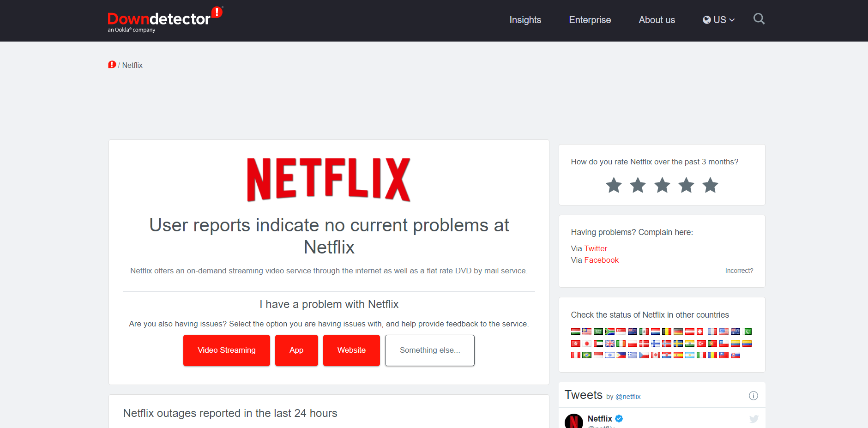
Task: Open the Enterprise menu item
Action: tap(590, 20)
